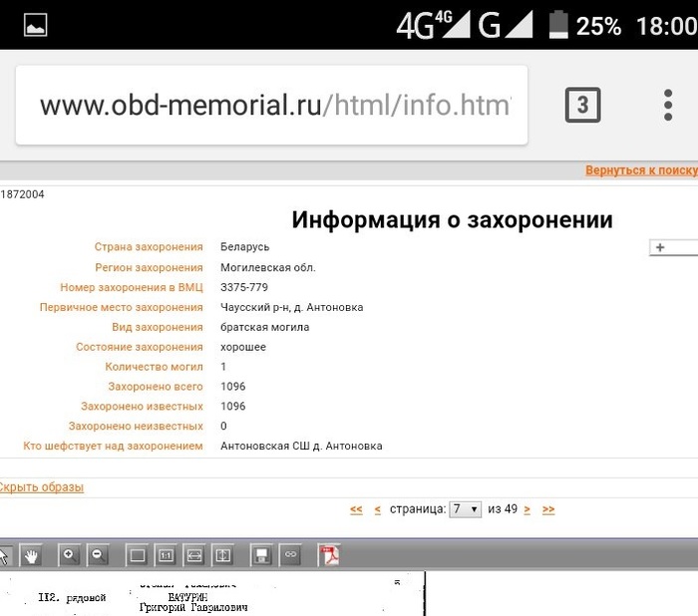The height and width of the screenshot is (616, 698).
Task: Click the record ID '1872004'
Action: (22, 194)
